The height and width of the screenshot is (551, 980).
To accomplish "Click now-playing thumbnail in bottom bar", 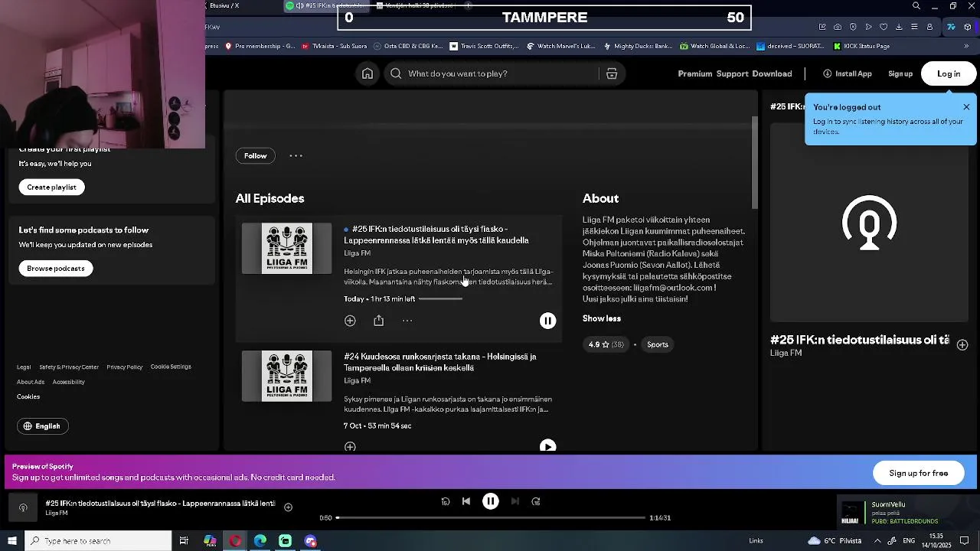I will click(x=23, y=507).
